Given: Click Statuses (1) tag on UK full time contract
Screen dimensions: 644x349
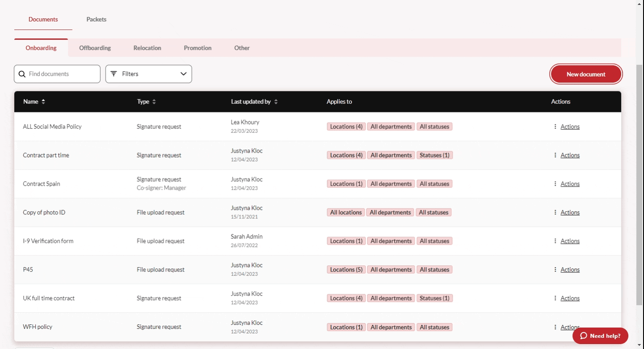Looking at the screenshot, I should tap(434, 298).
